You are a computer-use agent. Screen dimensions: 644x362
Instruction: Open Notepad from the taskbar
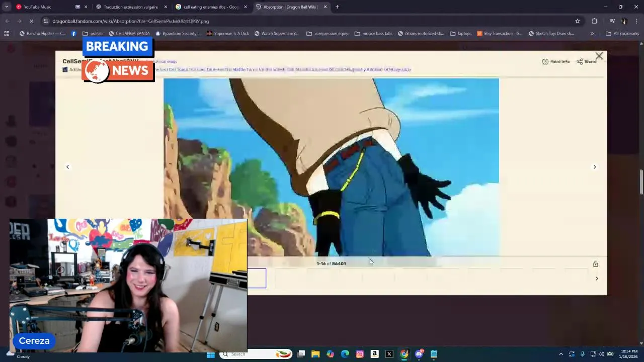pyautogui.click(x=434, y=354)
